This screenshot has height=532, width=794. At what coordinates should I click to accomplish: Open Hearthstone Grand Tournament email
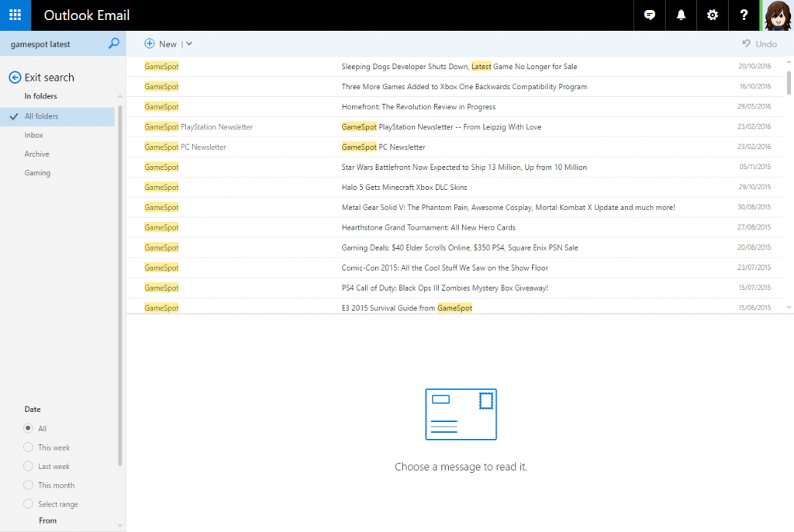(428, 227)
